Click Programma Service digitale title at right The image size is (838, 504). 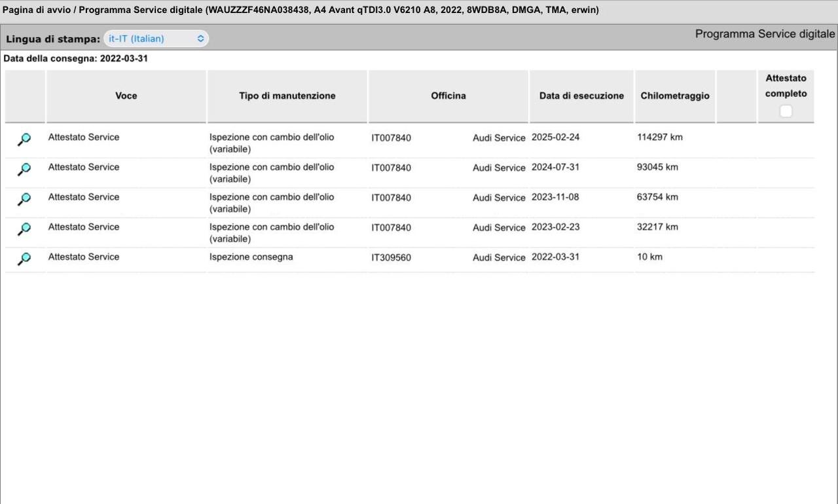point(765,34)
